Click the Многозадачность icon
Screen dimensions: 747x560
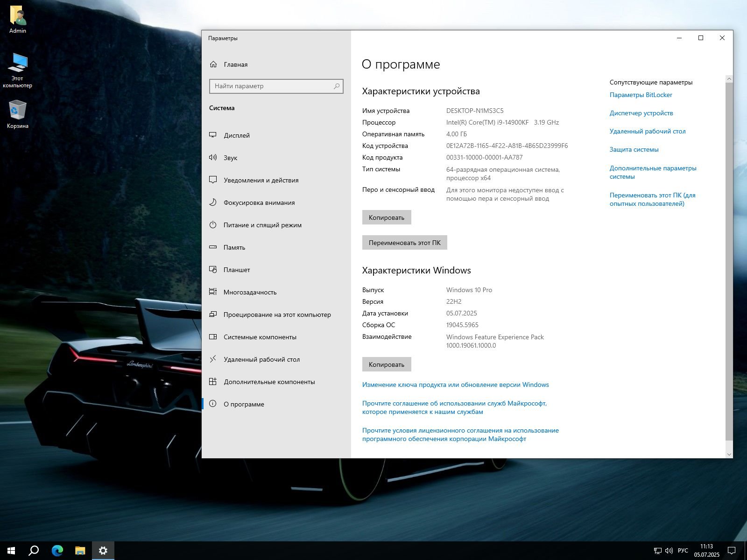point(213,292)
